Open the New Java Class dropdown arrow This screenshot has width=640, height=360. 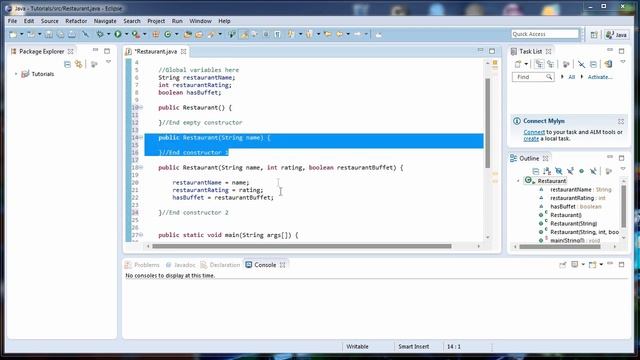point(176,35)
